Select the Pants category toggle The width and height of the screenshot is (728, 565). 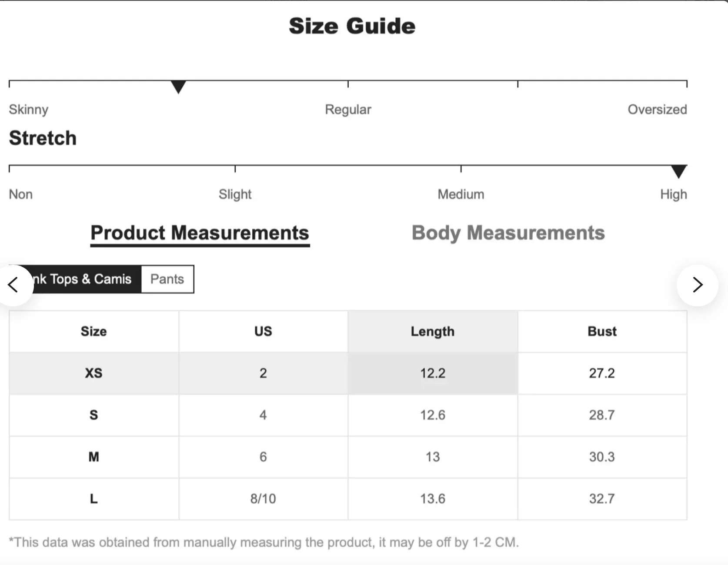coord(167,279)
